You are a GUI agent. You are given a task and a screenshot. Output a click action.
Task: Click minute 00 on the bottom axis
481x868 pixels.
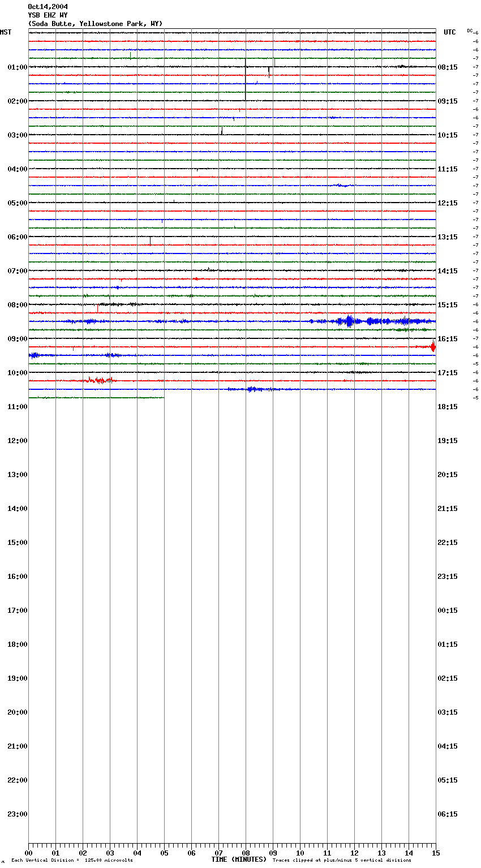pos(28,853)
